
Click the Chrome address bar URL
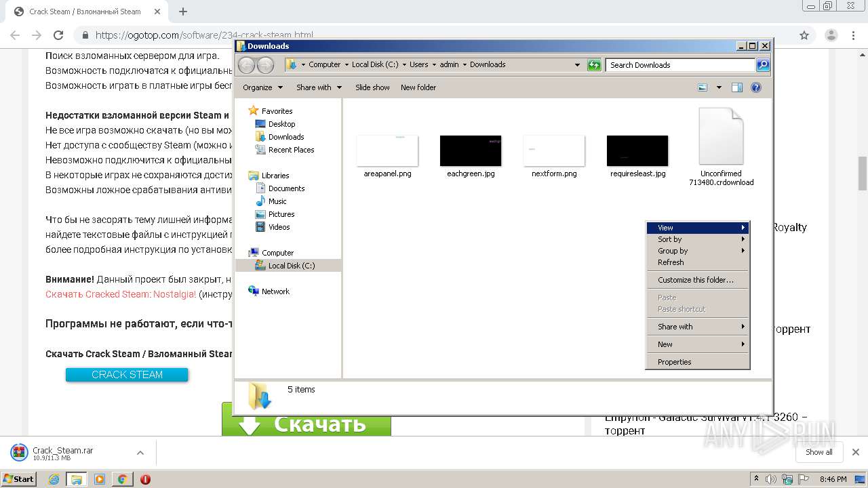(204, 35)
